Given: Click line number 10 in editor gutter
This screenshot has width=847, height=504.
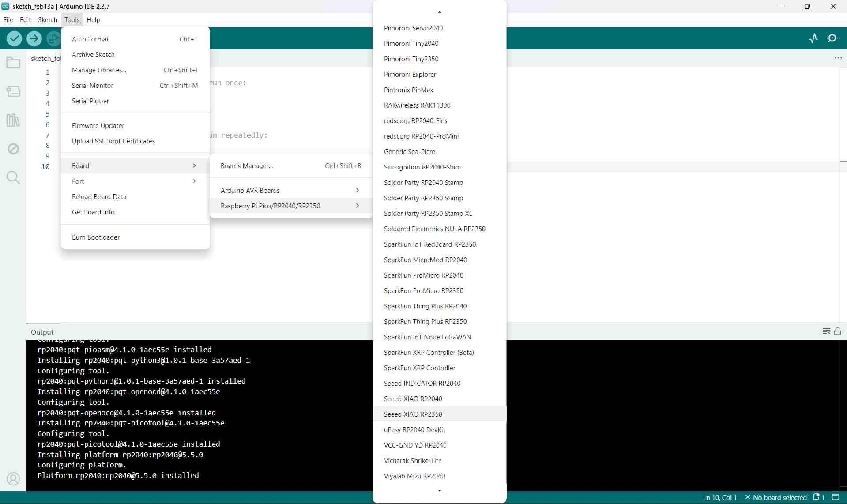Looking at the screenshot, I should pyautogui.click(x=45, y=166).
